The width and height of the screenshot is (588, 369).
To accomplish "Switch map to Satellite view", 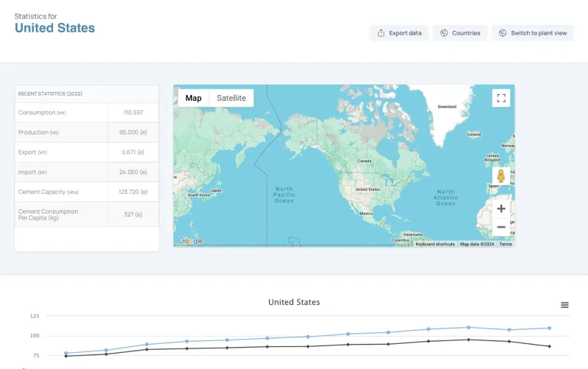I will point(232,98).
